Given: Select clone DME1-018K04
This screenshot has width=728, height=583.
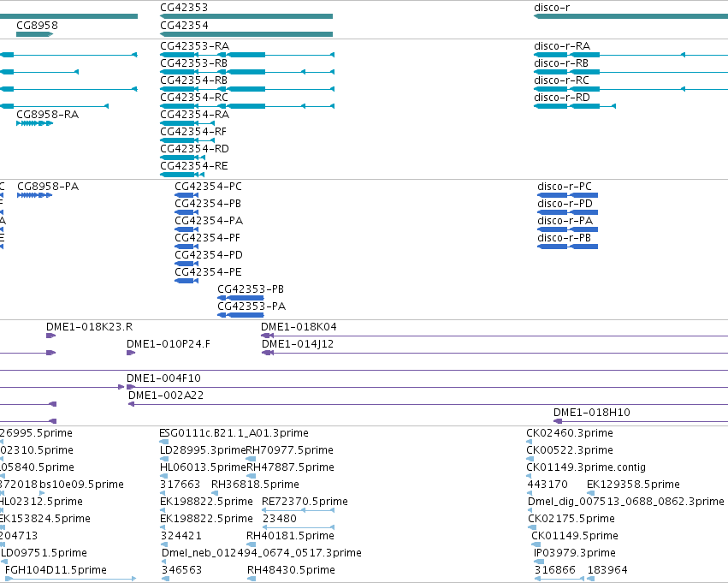Looking at the screenshot, I should coord(494,336).
